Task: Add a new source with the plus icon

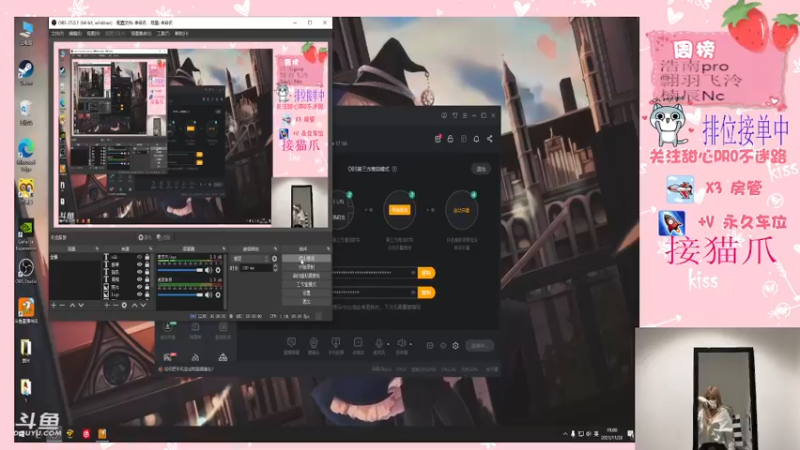Action: coord(107,305)
